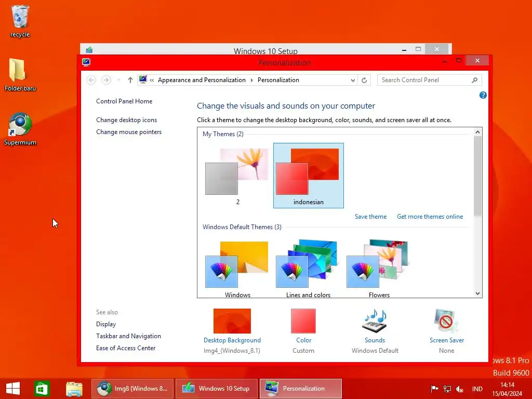
Task: Click the search magnifier icon
Action: (x=475, y=80)
